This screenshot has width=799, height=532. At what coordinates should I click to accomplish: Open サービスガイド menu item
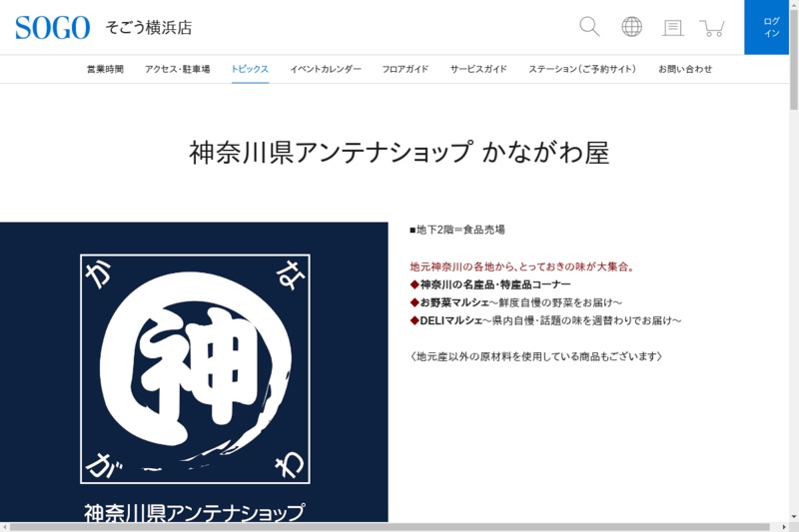point(478,69)
